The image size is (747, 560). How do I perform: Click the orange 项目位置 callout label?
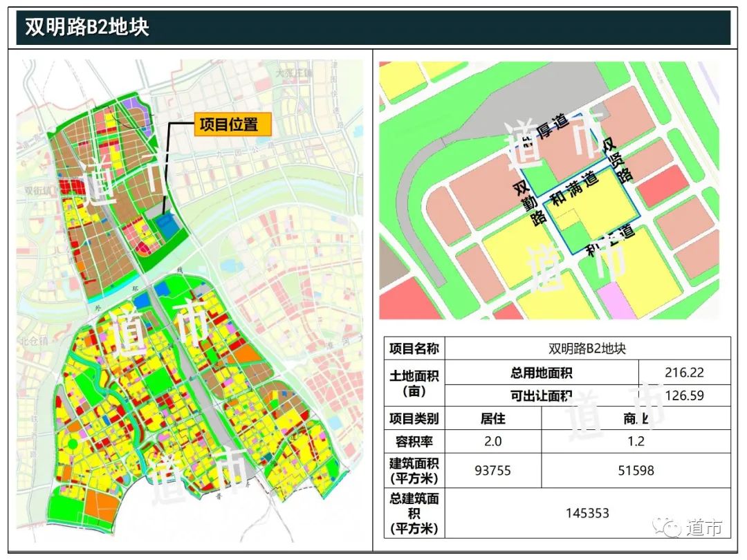coord(231,124)
